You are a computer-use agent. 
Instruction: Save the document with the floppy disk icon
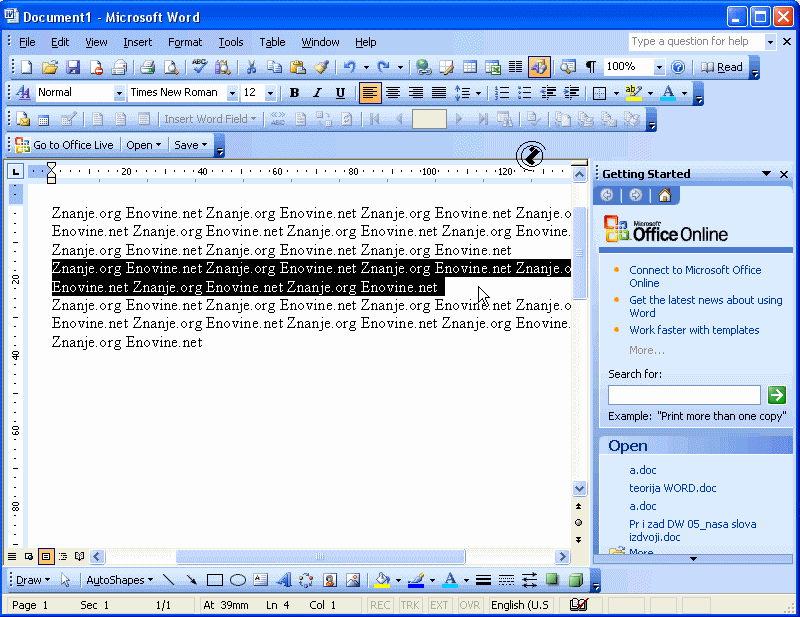point(73,67)
